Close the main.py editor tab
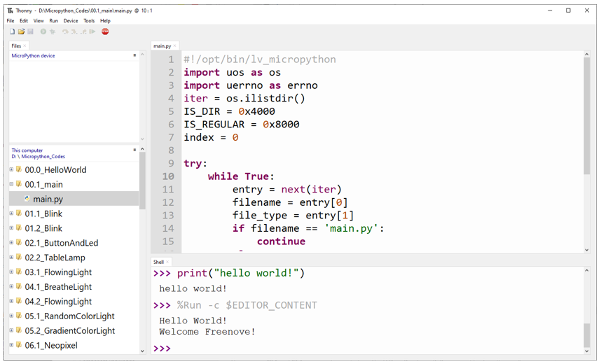This screenshot has height=364, width=601. click(x=175, y=46)
